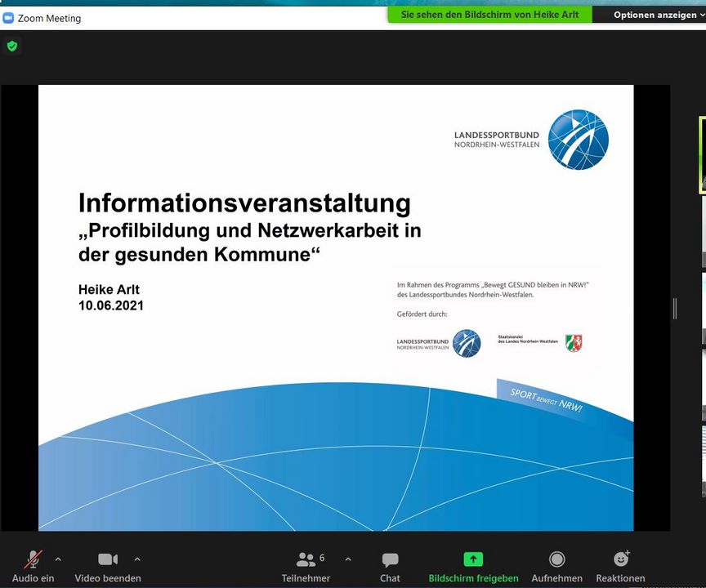Click the large Landessportbund globe logo
This screenshot has width=706, height=588.
[579, 140]
